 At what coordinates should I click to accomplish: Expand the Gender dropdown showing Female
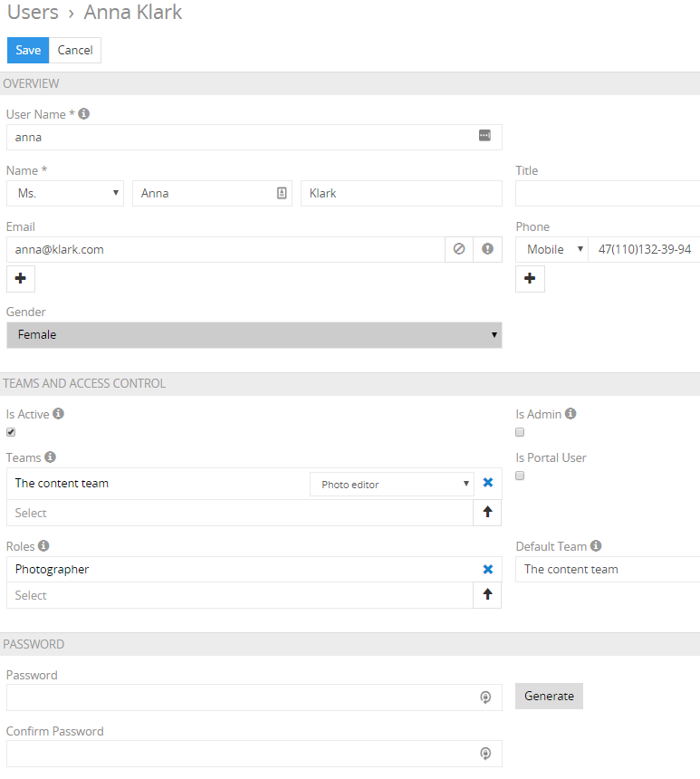click(254, 335)
